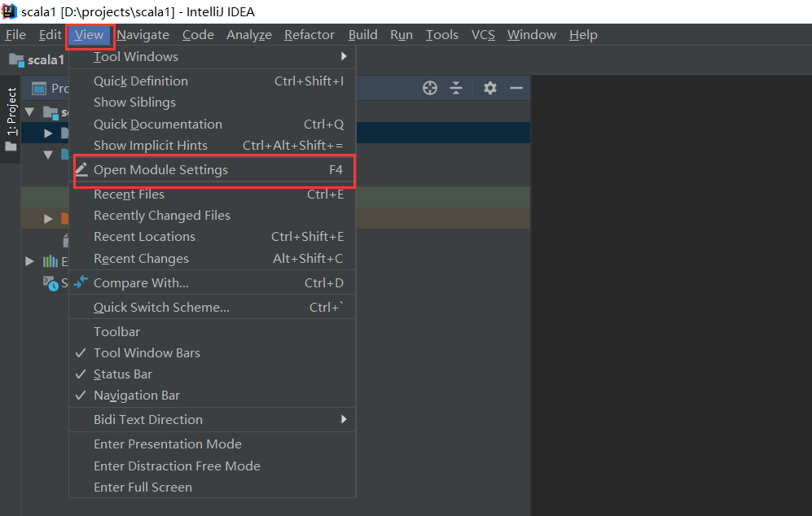812x516 pixels.
Task: Open the File menu
Action: point(15,35)
